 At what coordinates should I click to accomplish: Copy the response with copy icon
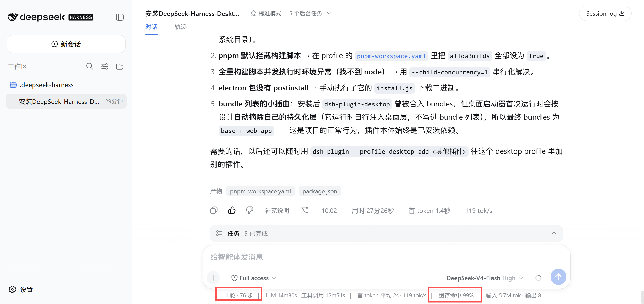point(214,210)
